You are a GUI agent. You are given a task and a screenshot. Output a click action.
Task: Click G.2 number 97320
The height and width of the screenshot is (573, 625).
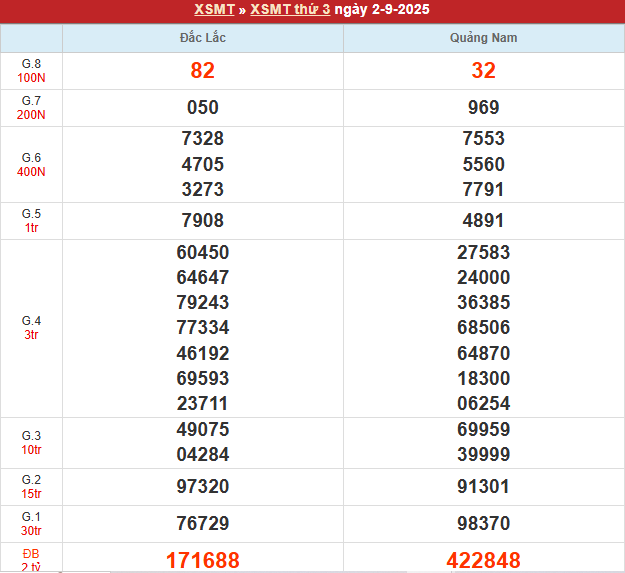pos(202,487)
